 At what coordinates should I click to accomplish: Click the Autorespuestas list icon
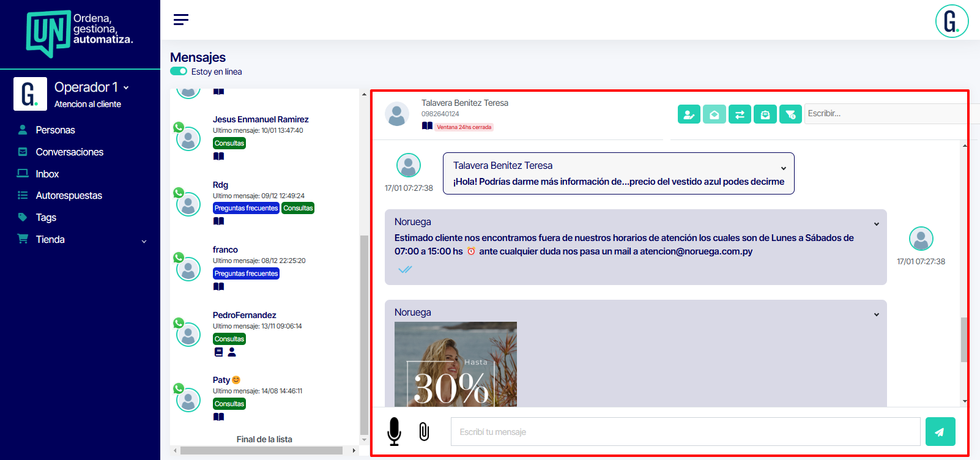coord(23,195)
